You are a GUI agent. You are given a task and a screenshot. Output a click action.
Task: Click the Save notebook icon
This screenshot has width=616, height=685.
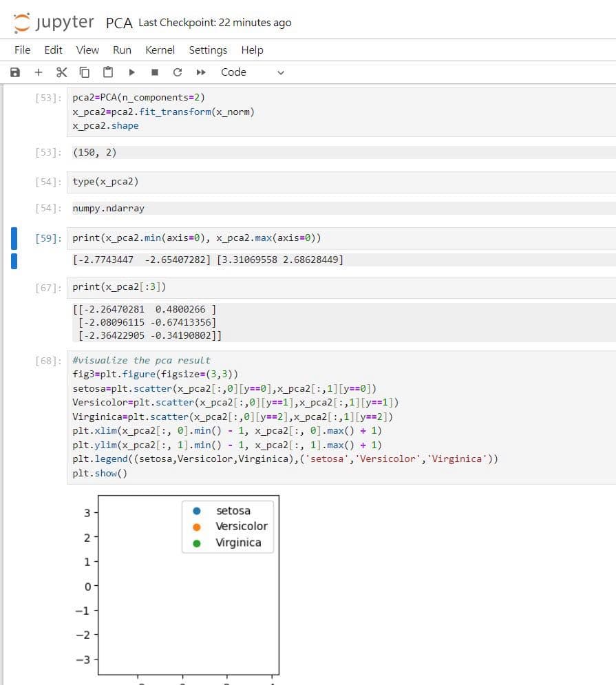(x=14, y=72)
